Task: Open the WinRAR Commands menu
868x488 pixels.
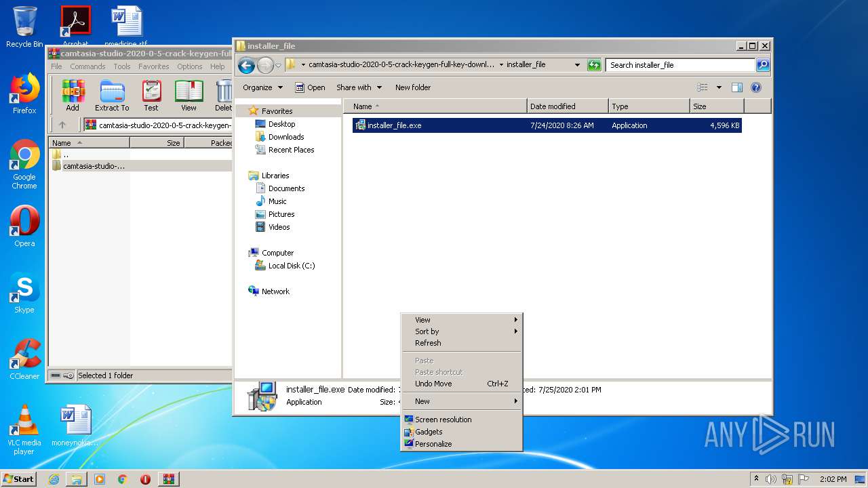Action: (x=87, y=66)
